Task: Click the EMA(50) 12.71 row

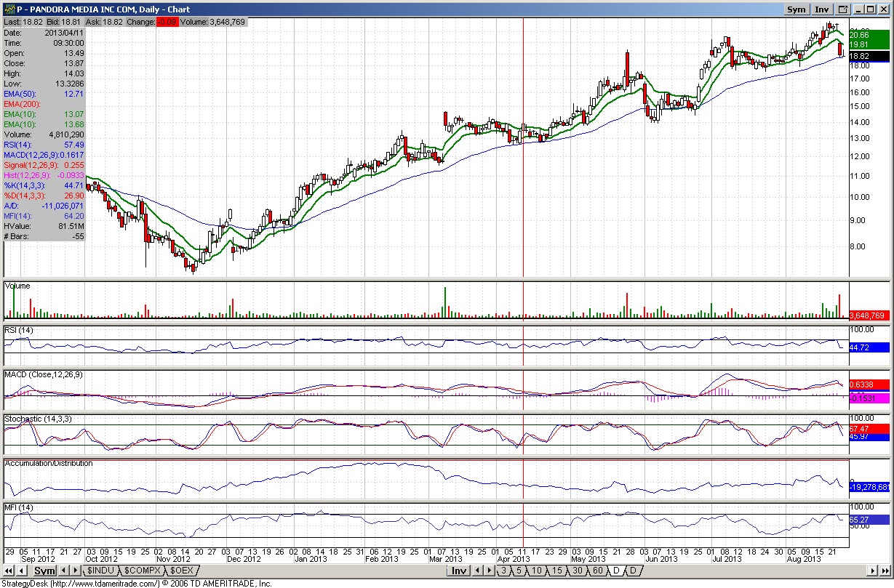Action: pos(44,94)
